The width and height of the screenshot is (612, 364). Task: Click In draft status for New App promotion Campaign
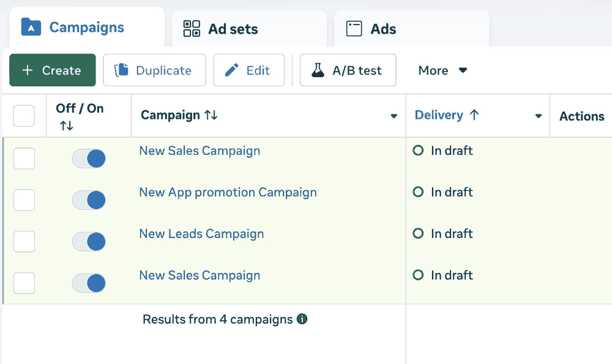452,192
